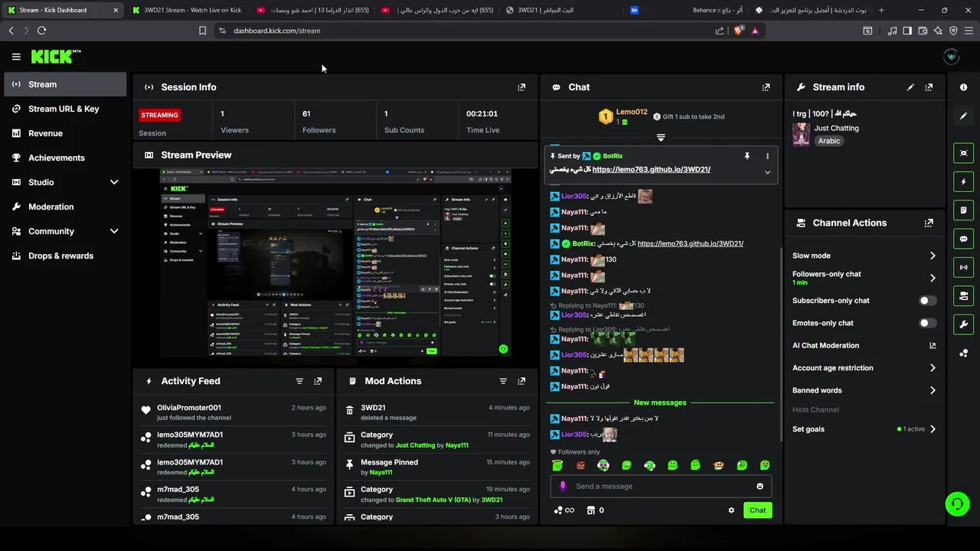Image resolution: width=980 pixels, height=551 pixels.
Task: Enable Emotes-only chat
Action: point(927,323)
